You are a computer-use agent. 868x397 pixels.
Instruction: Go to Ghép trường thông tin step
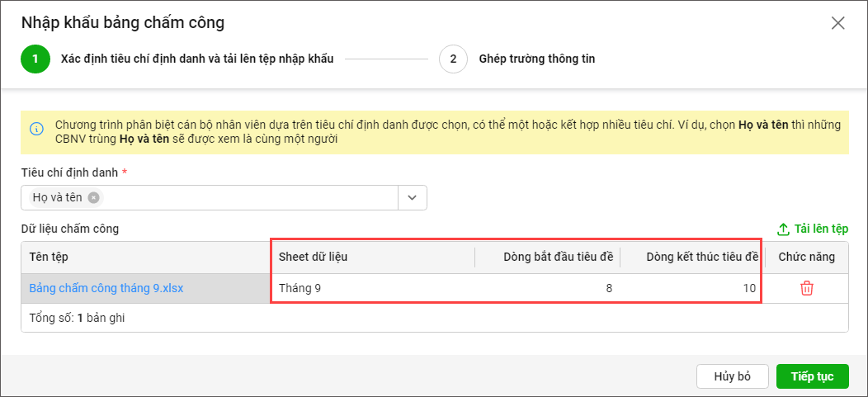tap(536, 59)
